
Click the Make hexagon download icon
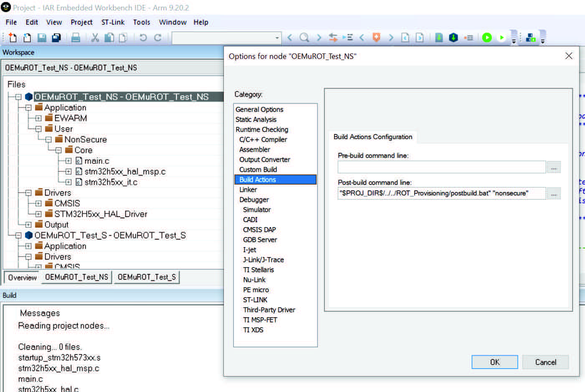pos(453,38)
